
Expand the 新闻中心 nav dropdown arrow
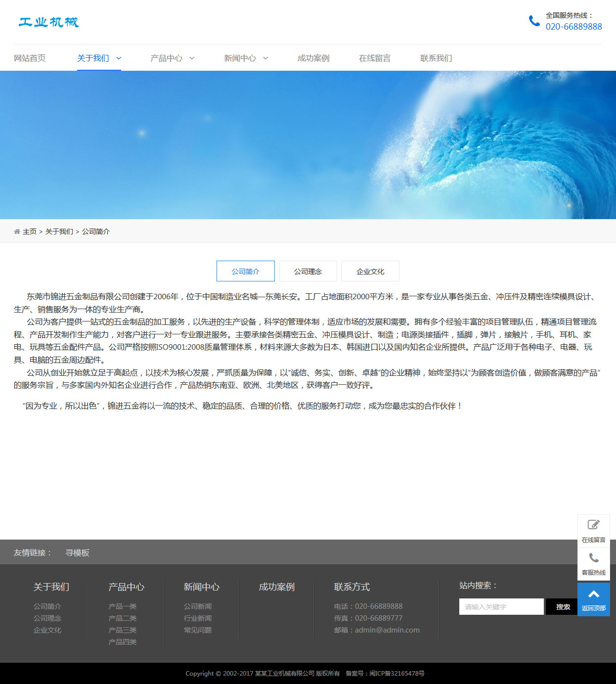point(265,58)
